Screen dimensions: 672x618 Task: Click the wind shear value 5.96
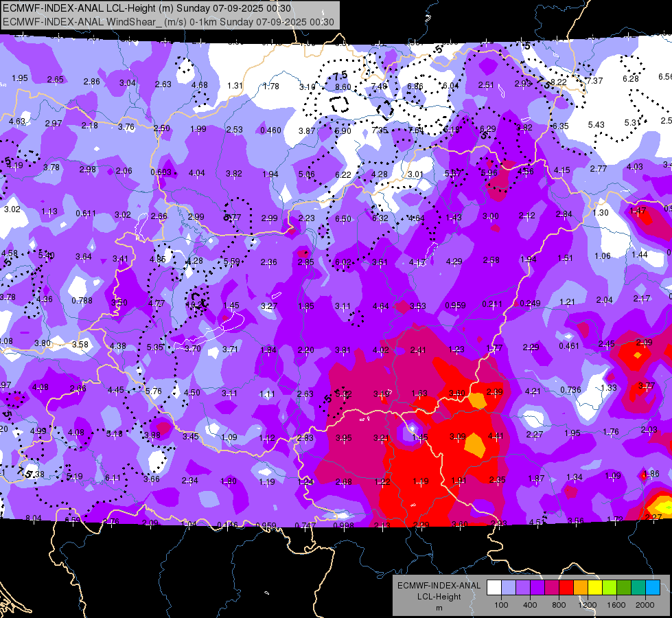(x=489, y=173)
